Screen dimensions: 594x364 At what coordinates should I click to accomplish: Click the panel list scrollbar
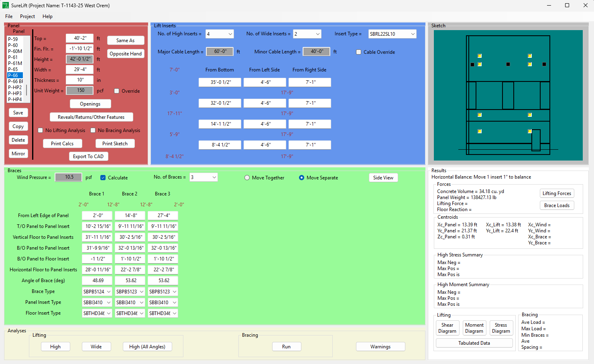tap(27, 90)
